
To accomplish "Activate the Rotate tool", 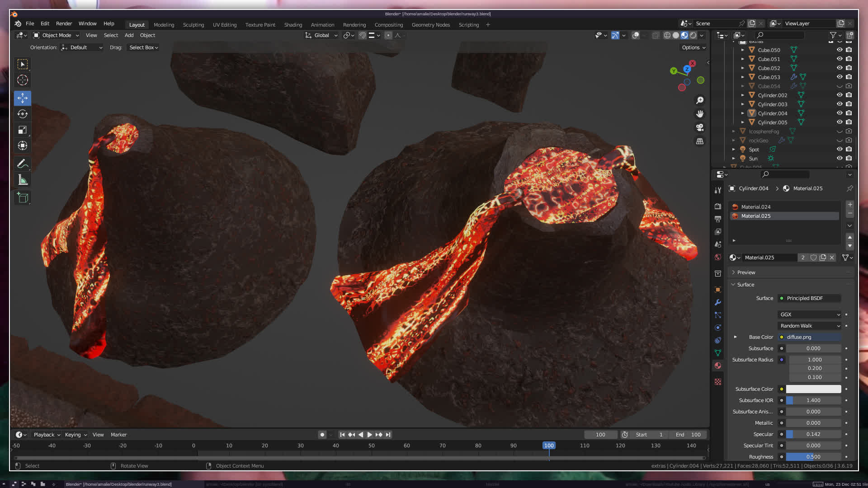I will pos(23,114).
